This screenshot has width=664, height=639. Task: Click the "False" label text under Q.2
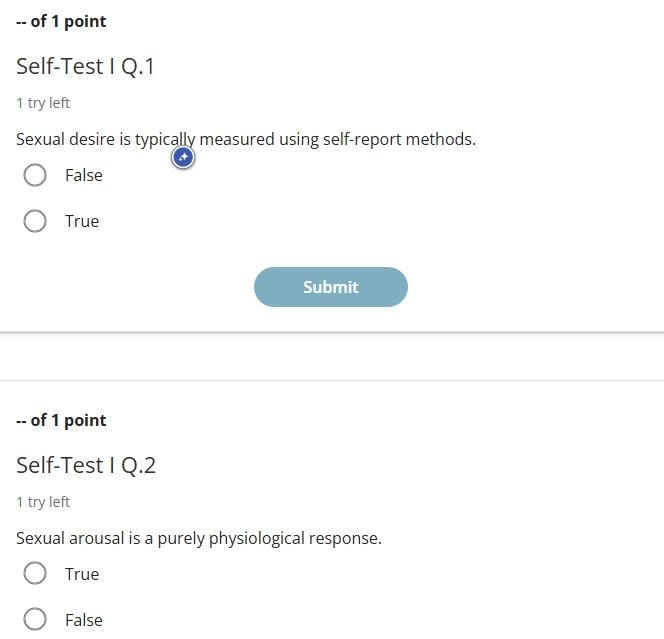coord(84,620)
